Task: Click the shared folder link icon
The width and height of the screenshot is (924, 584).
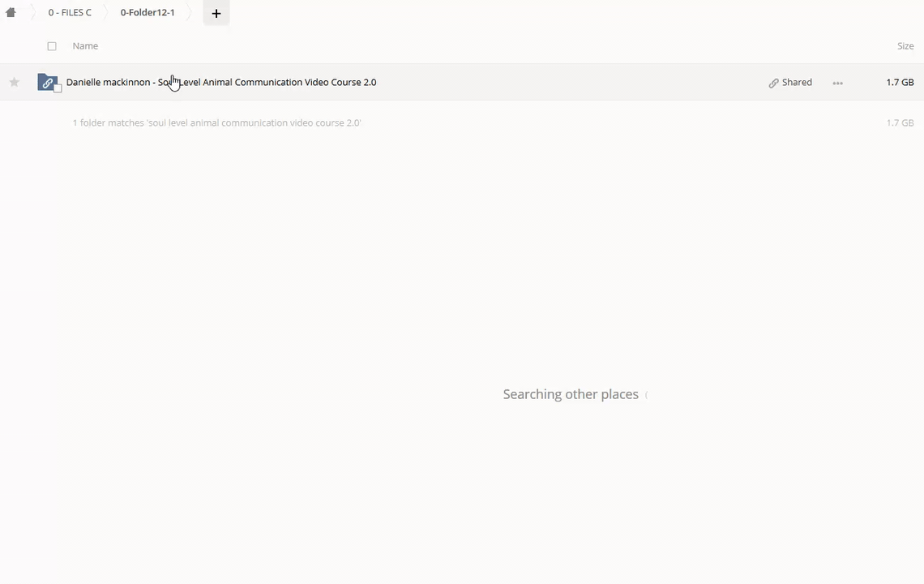Action: 47,82
